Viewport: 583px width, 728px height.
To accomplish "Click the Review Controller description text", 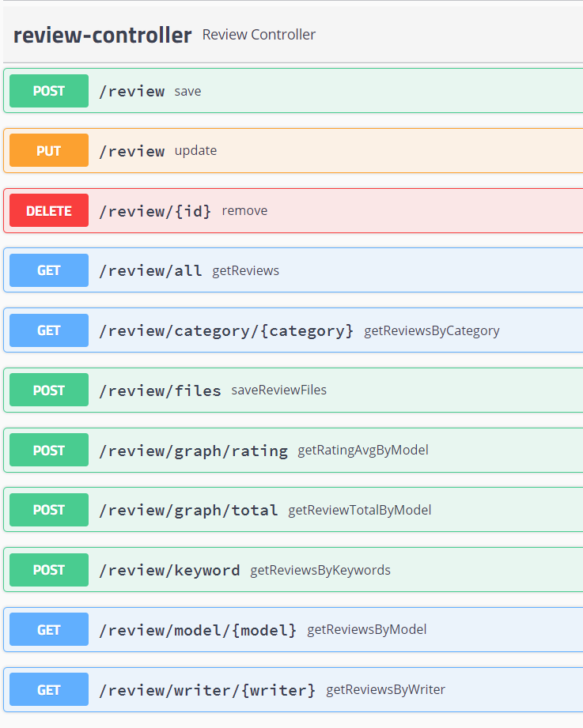I will (x=259, y=35).
